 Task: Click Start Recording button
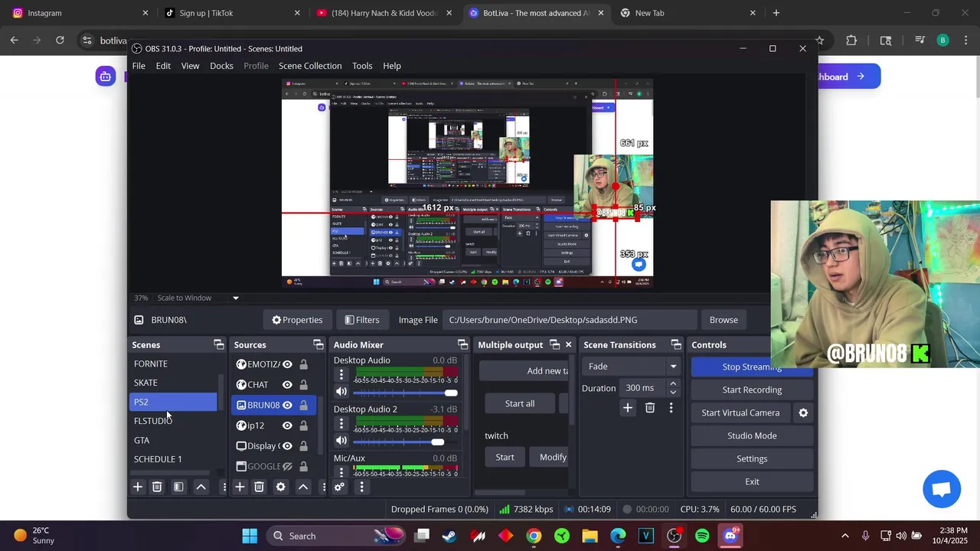[x=752, y=390]
